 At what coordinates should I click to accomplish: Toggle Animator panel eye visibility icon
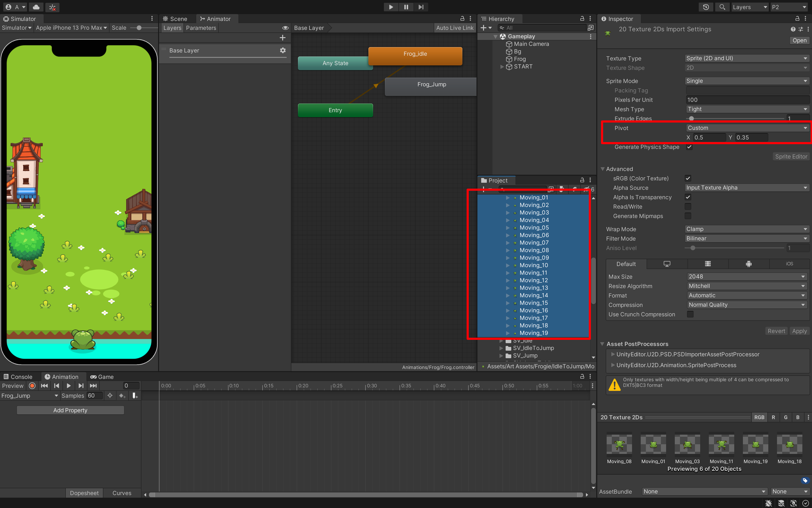pos(285,28)
